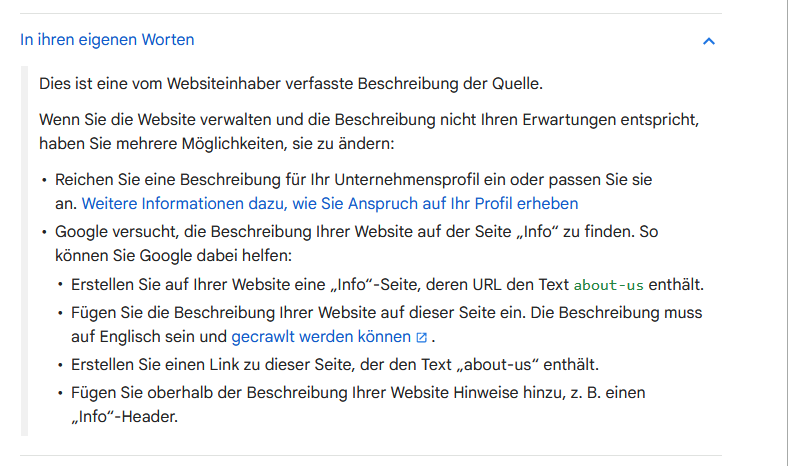Collapse the section using the up chevron
Viewport: 805px width, 466px height.
(708, 41)
